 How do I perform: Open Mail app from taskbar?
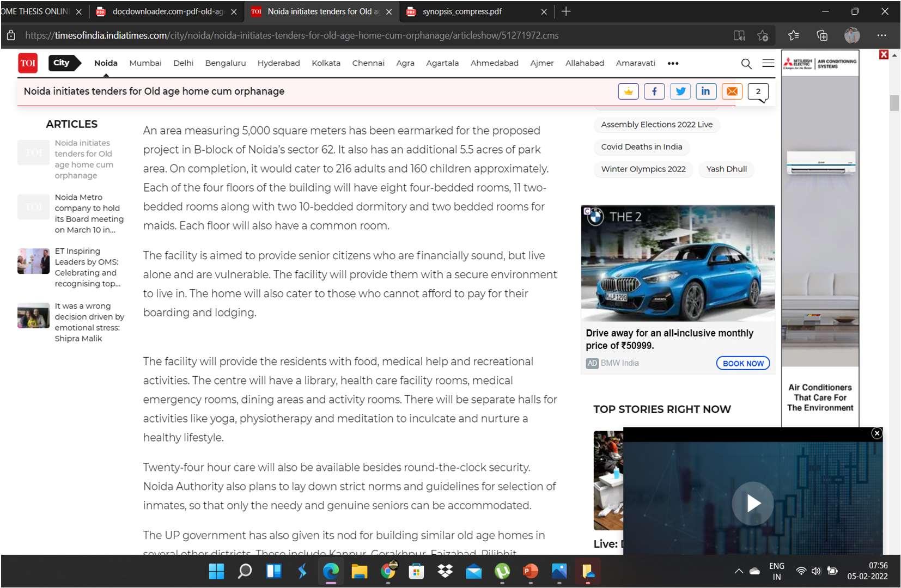point(473,571)
